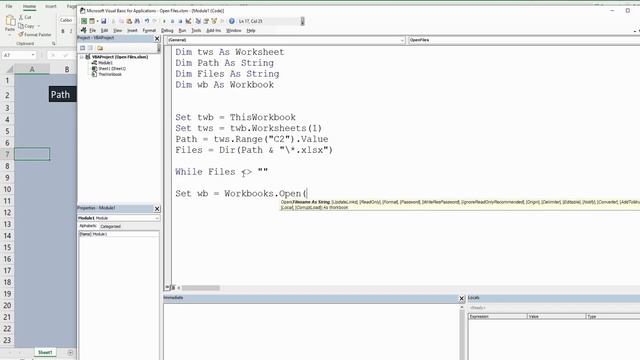Select Excel's File tab
Image resolution: width=640 pixels, height=360 pixels.
9,7
